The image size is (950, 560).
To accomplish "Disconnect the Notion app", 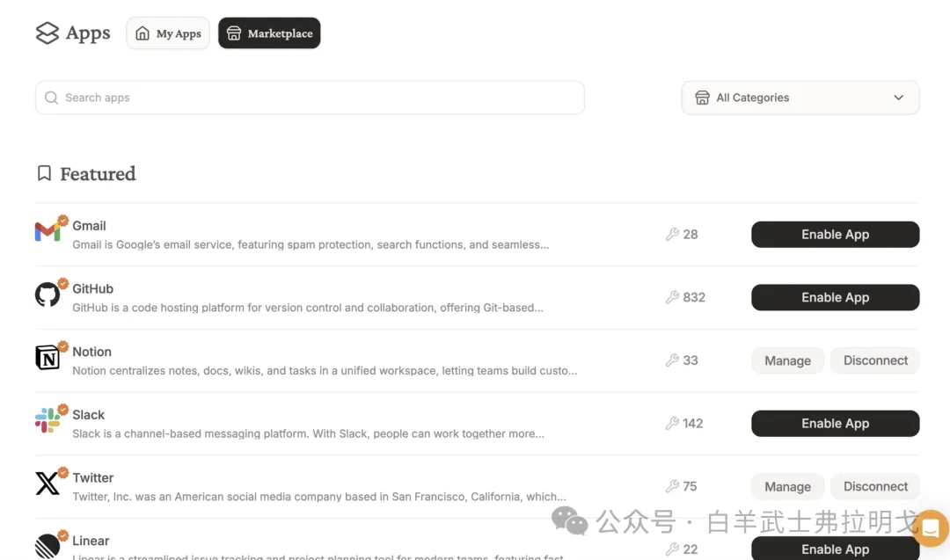I will (875, 360).
